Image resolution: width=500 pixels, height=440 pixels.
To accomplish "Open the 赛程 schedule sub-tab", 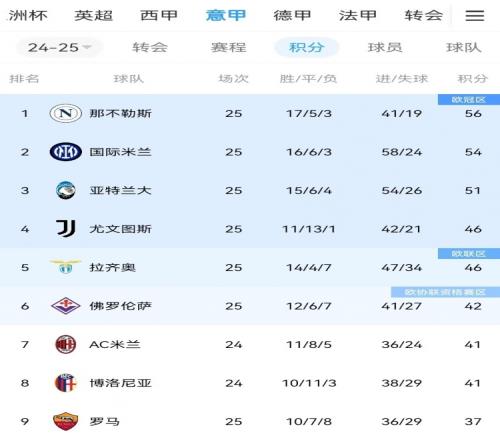I will pos(229,47).
